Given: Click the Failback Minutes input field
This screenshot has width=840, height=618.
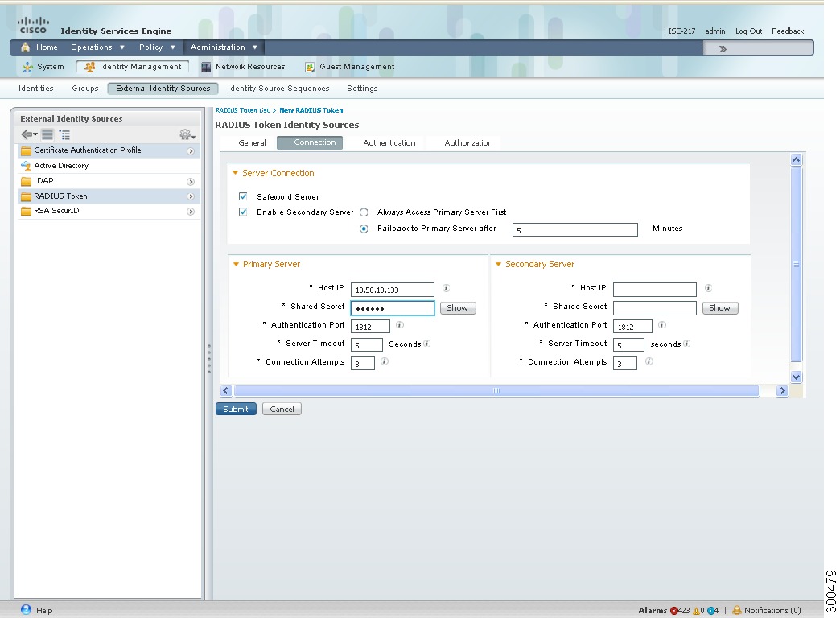Looking at the screenshot, I should (x=574, y=230).
